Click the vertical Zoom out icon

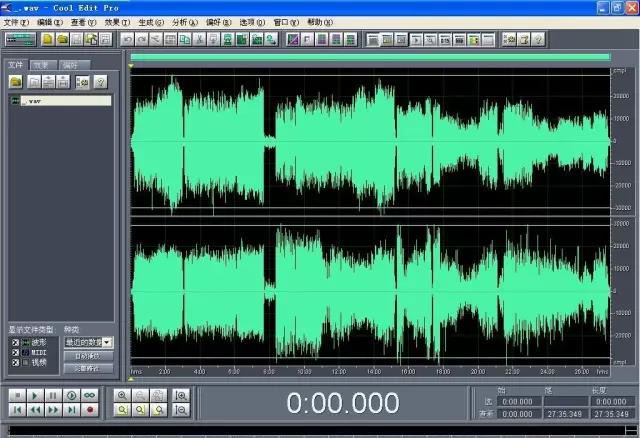pos(181,409)
